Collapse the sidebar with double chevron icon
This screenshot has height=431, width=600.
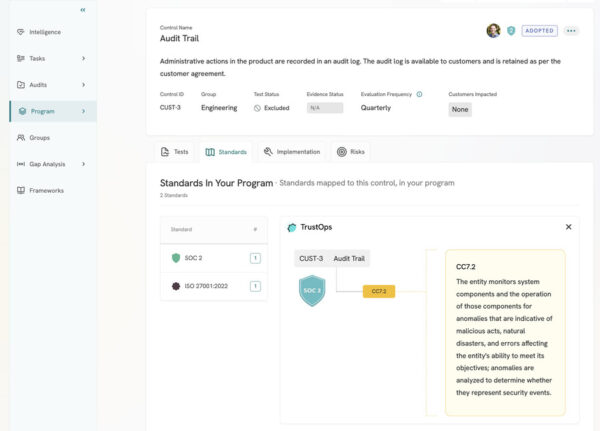point(82,10)
